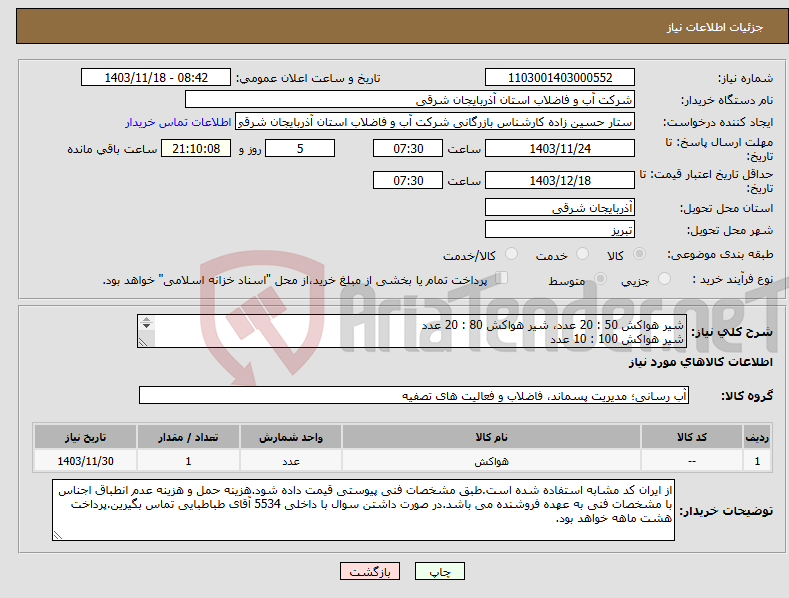Click the price validity date 1403/12/18

click(560, 180)
